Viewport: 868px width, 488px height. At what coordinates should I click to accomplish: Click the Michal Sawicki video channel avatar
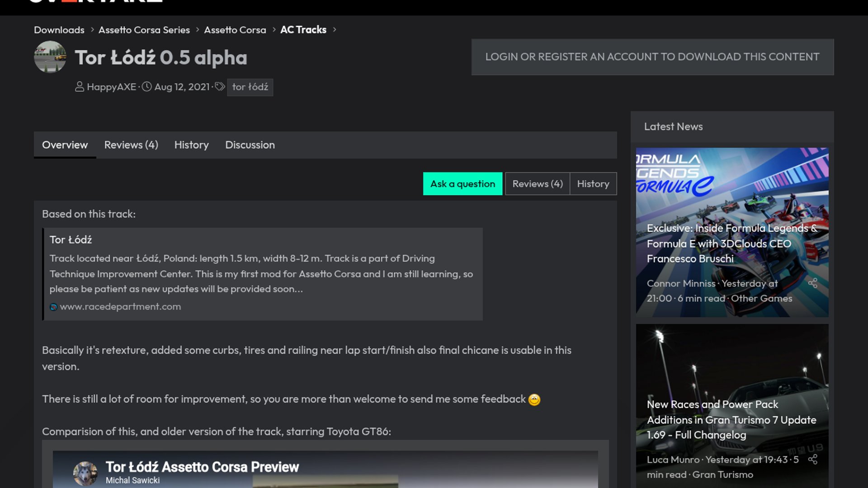pos(85,473)
